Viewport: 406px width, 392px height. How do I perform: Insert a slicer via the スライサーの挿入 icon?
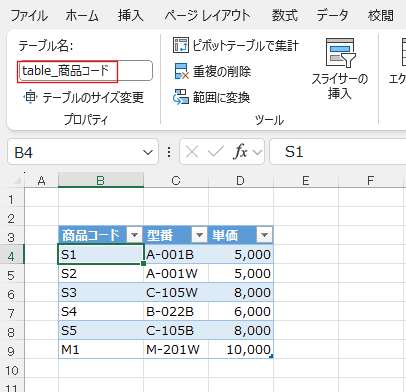point(340,53)
